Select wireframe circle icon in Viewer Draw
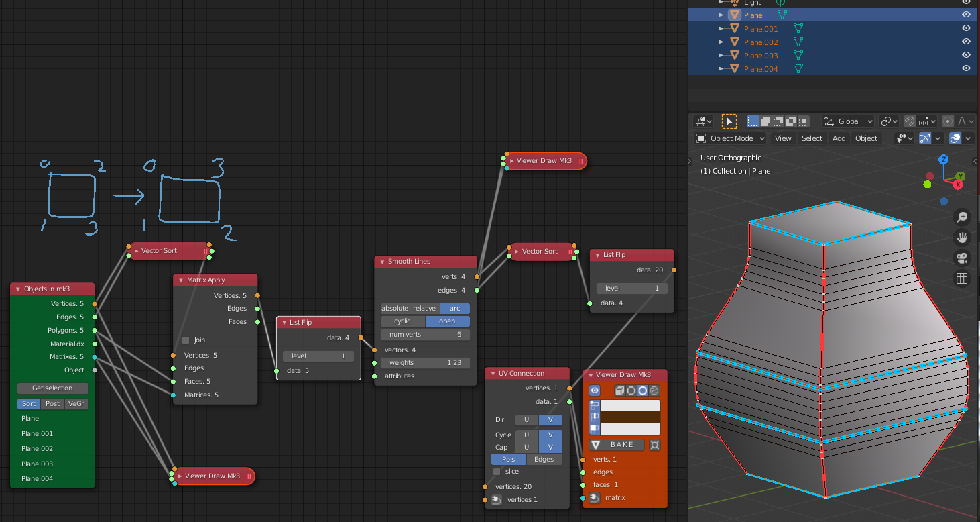The height and width of the screenshot is (522, 980). [631, 390]
